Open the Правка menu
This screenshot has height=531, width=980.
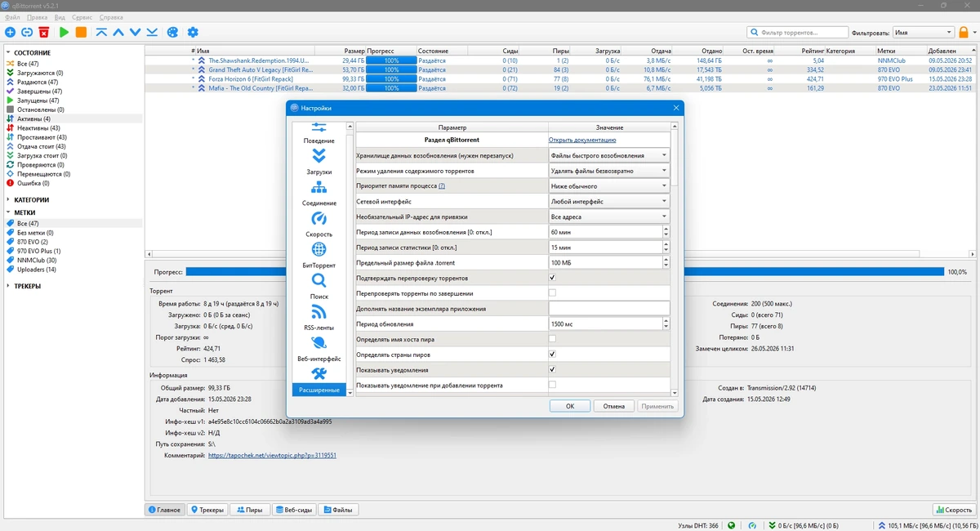click(x=37, y=17)
